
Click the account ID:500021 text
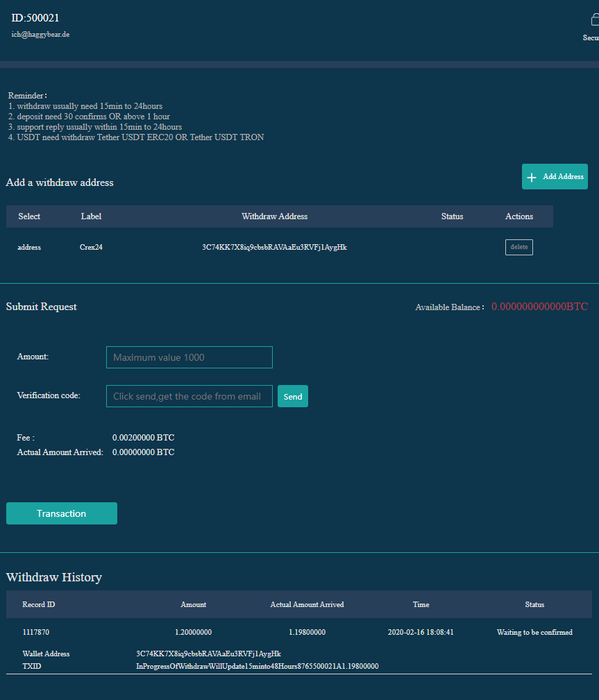click(35, 18)
